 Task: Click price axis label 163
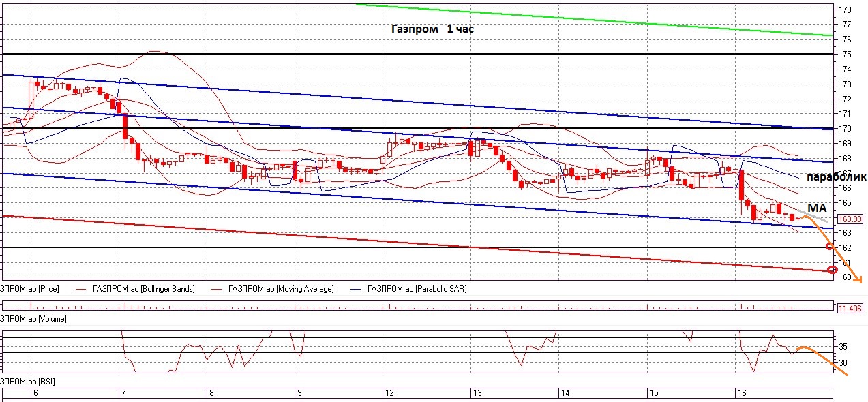844,233
